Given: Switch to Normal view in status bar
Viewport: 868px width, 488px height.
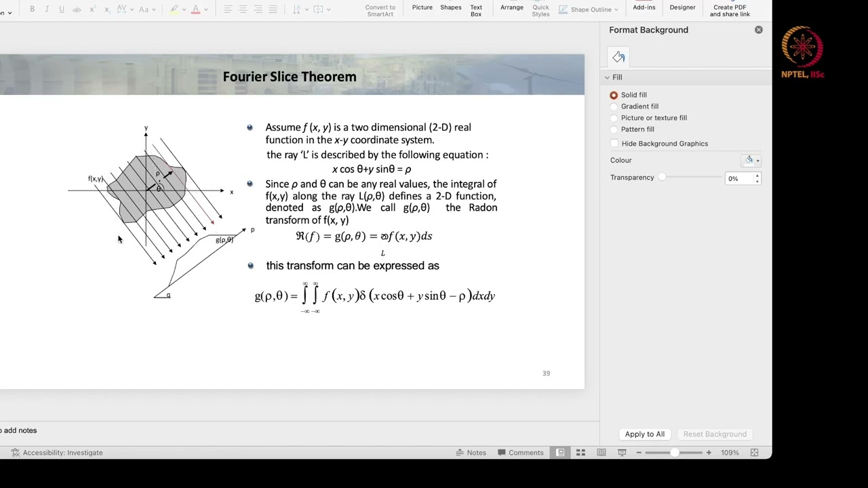Looking at the screenshot, I should (560, 452).
